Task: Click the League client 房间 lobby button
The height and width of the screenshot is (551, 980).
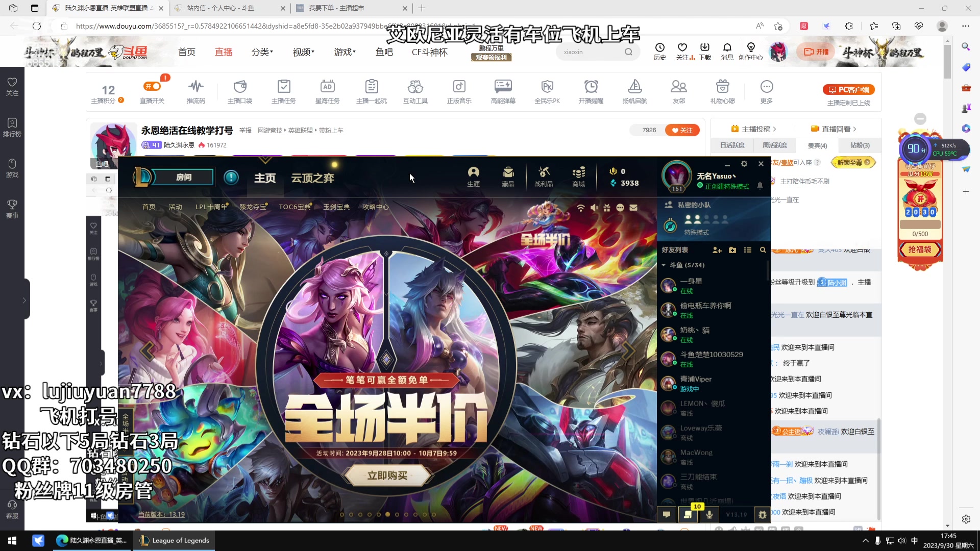Action: (184, 177)
